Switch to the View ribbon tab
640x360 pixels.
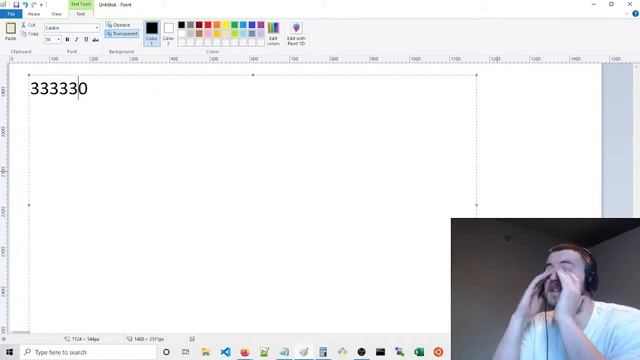[56, 14]
